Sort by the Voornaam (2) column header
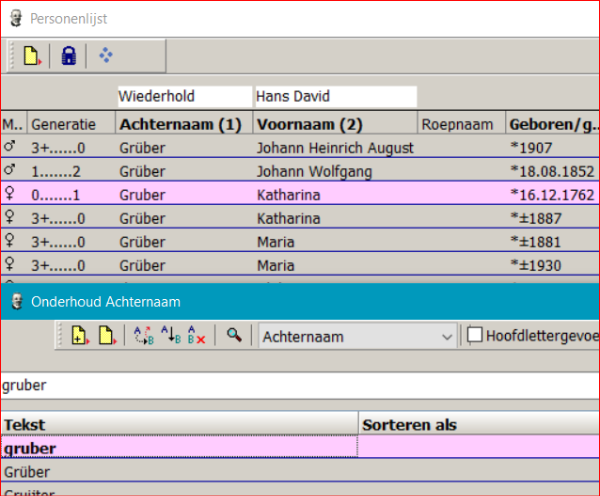 point(310,125)
